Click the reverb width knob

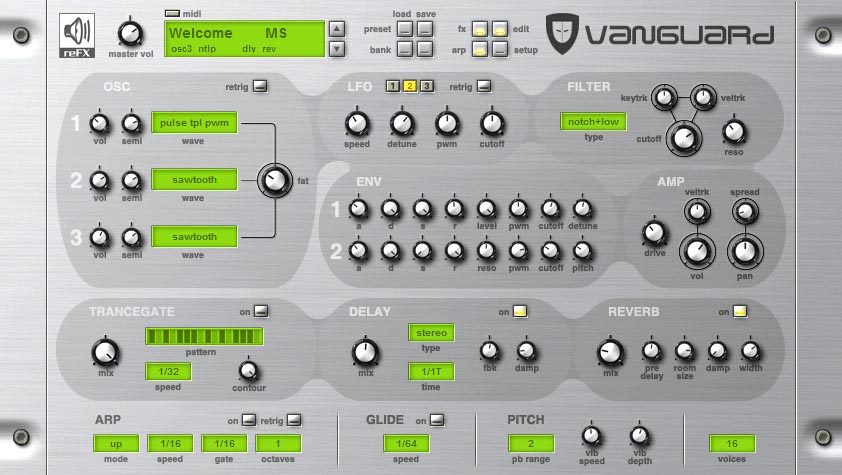pos(750,351)
